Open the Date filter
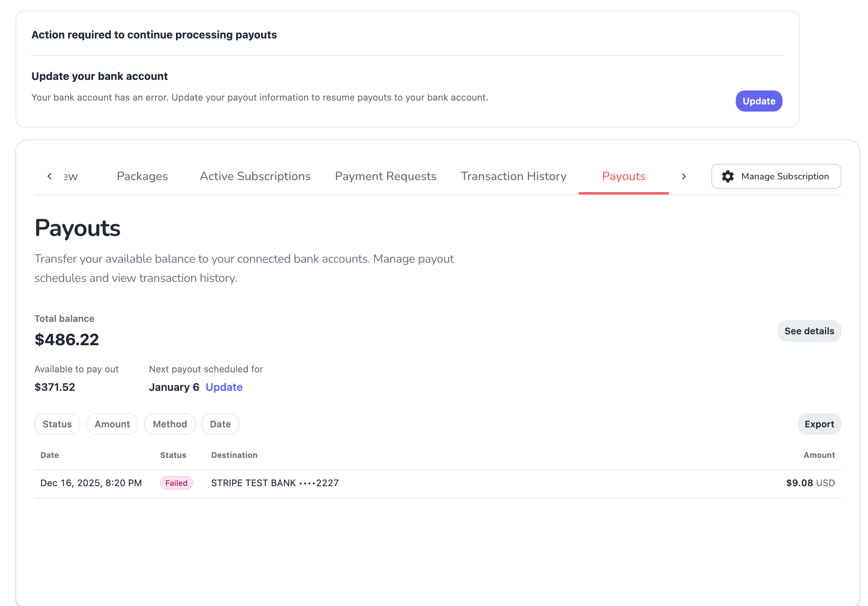Image resolution: width=868 pixels, height=606 pixels. coord(220,424)
